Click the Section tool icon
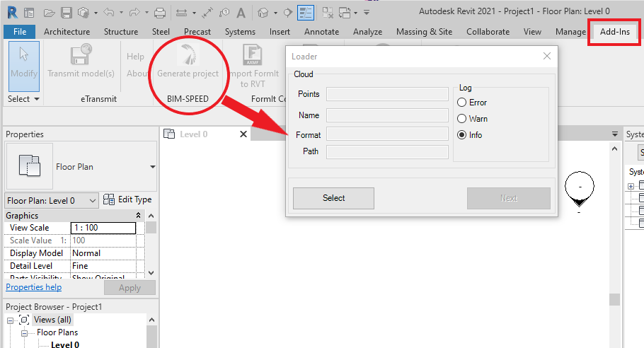This screenshot has width=644, height=348. [288, 13]
